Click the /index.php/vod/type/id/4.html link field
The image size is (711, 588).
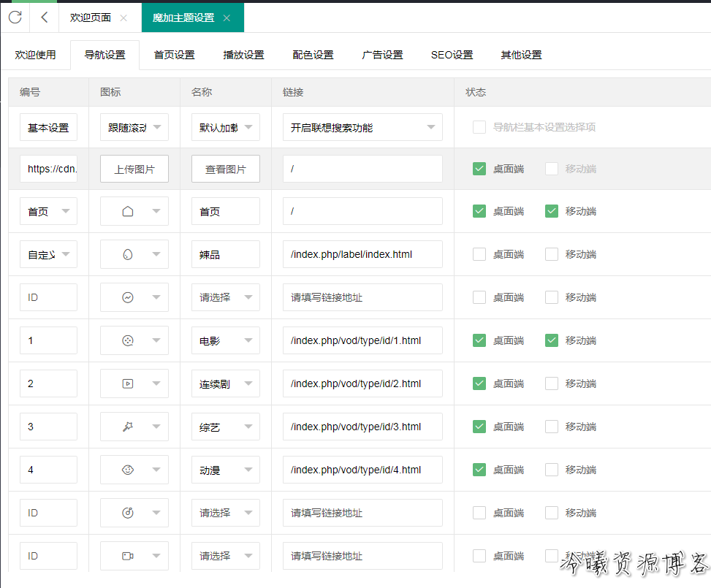coord(362,470)
